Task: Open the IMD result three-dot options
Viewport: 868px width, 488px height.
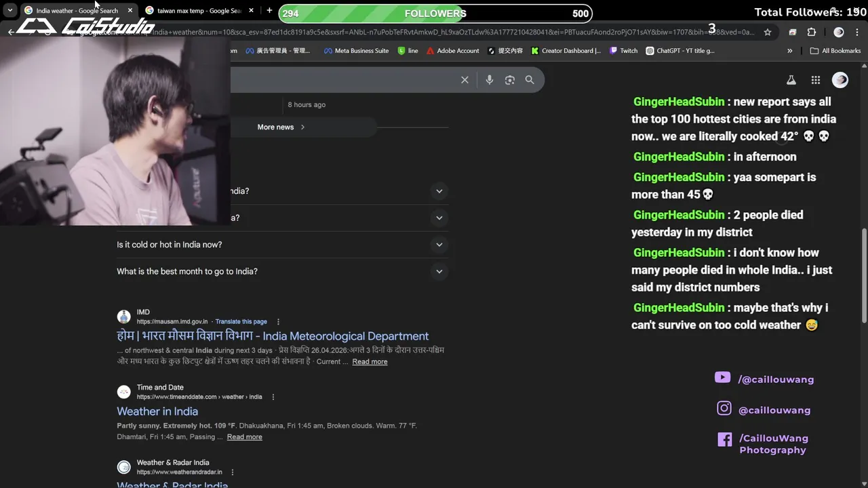Action: coord(278,321)
